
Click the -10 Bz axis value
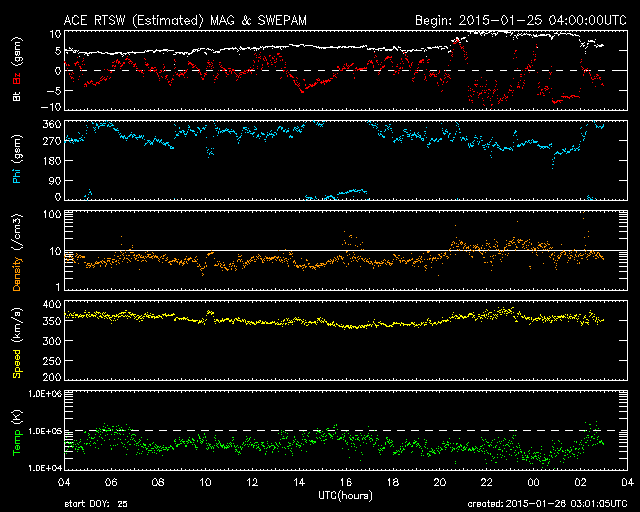point(52,107)
